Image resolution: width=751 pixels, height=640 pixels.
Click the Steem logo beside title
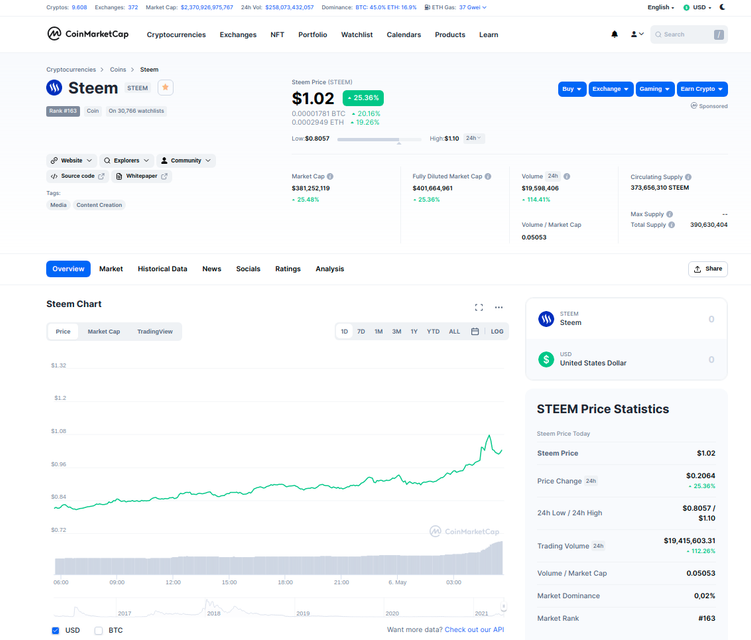click(x=54, y=88)
